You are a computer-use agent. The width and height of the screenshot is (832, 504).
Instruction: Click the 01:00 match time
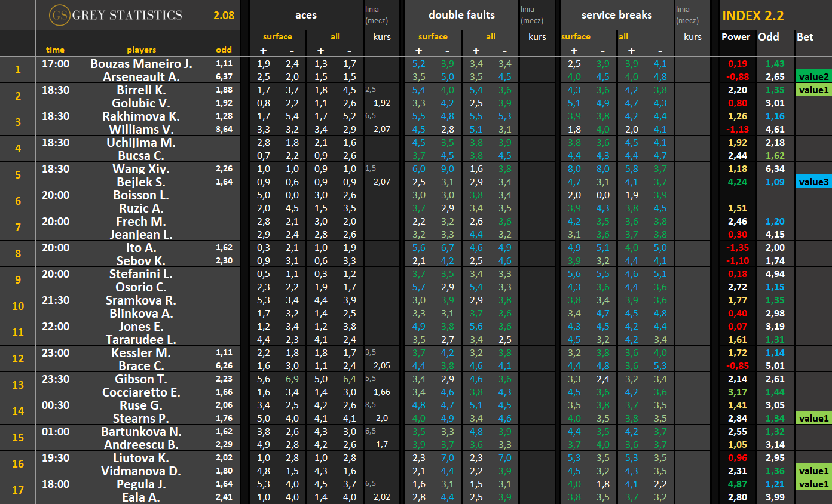click(56, 431)
